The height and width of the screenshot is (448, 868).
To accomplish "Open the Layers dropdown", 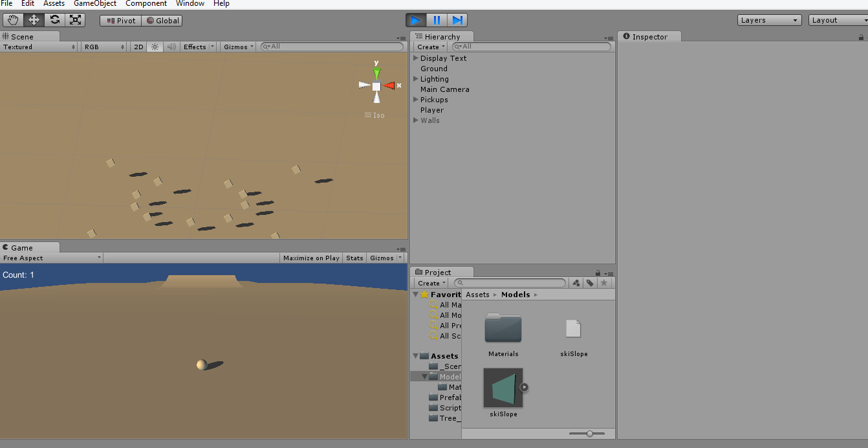I will (x=769, y=20).
